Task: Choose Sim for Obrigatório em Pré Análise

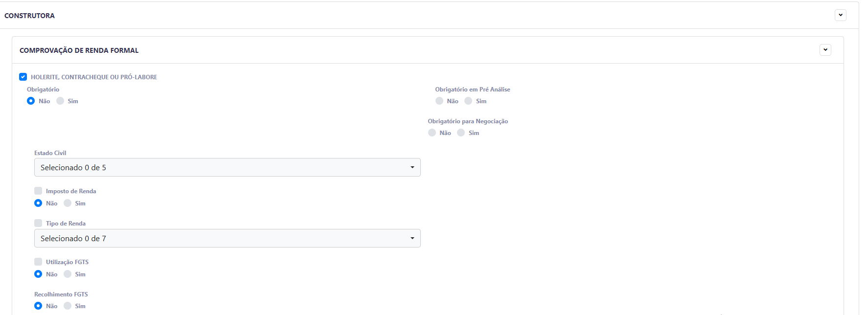Action: [468, 101]
